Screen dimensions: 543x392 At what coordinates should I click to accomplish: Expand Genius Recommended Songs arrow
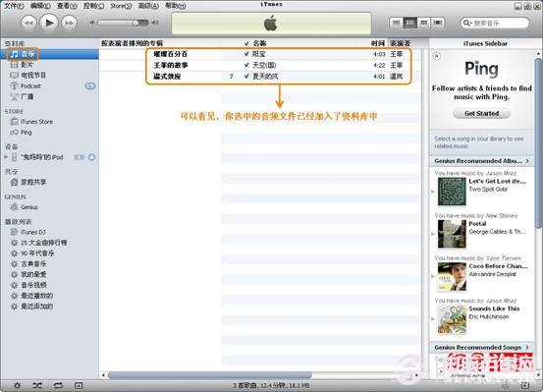pos(527,347)
